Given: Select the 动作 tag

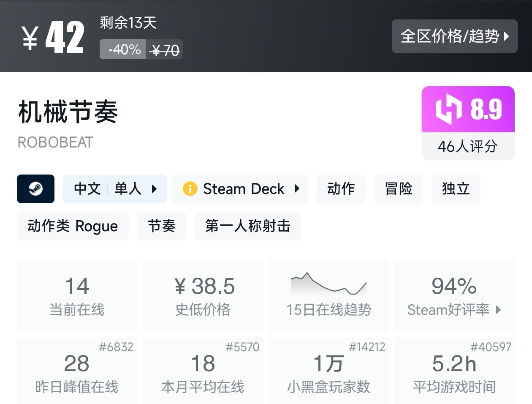Looking at the screenshot, I should [341, 189].
